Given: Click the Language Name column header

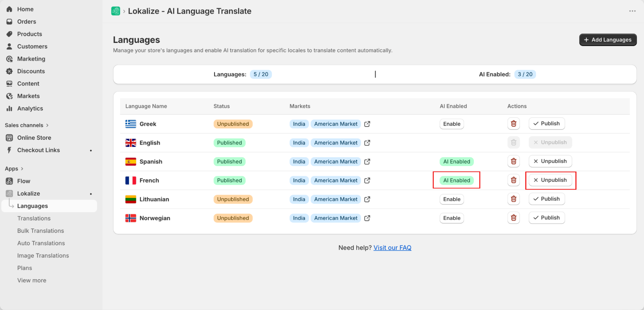Looking at the screenshot, I should (x=146, y=106).
